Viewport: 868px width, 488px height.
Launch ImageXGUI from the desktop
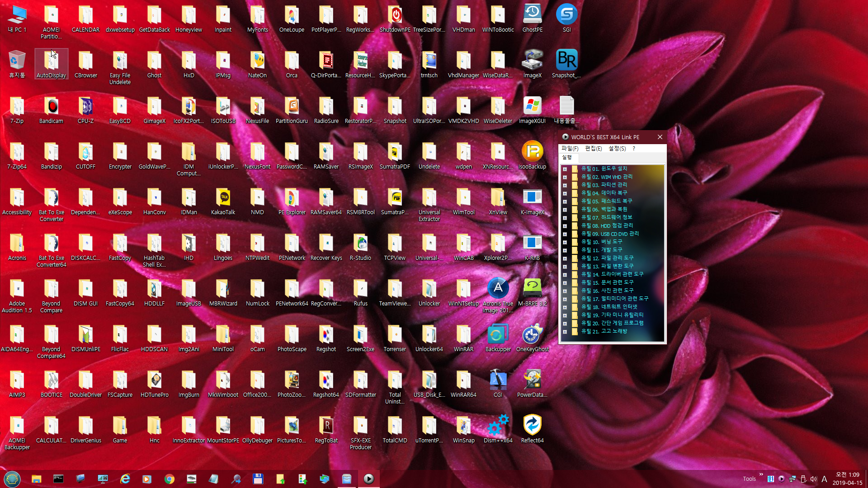[532, 110]
